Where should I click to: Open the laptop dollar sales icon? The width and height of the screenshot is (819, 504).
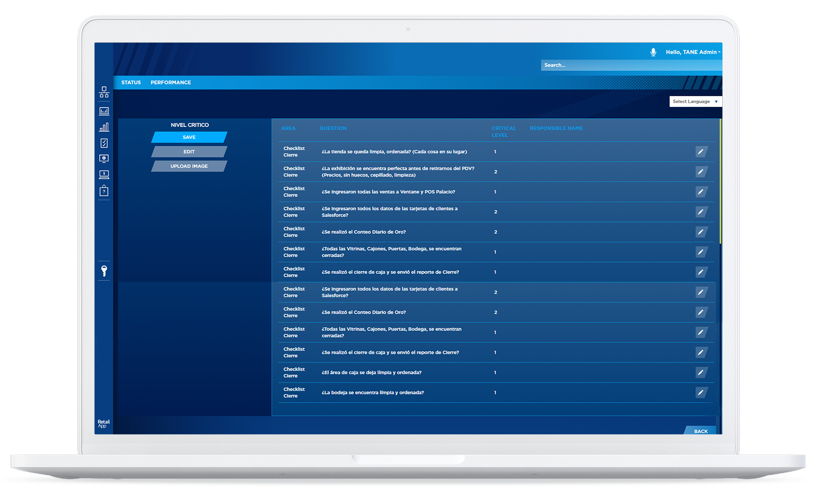[104, 174]
